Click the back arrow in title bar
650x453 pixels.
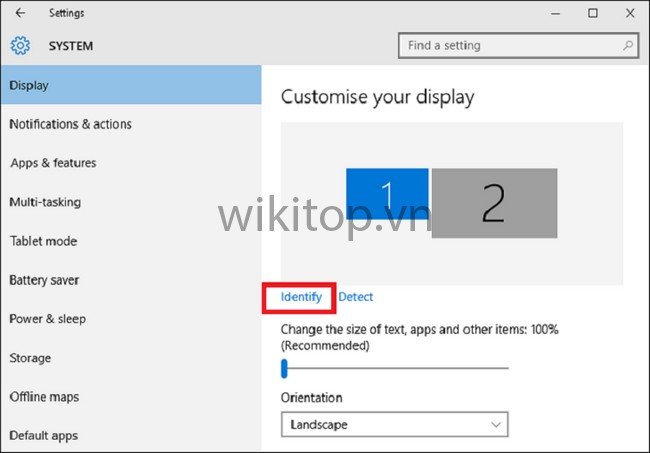(20, 13)
